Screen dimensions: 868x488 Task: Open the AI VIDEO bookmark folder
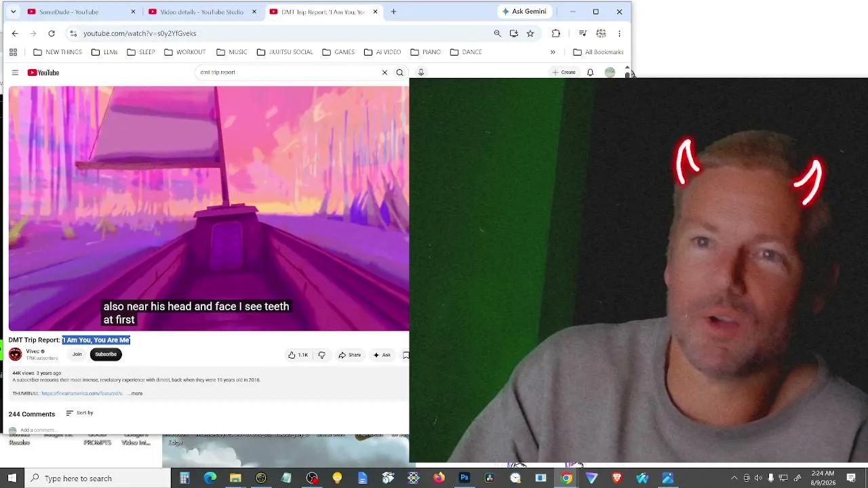[x=382, y=52]
